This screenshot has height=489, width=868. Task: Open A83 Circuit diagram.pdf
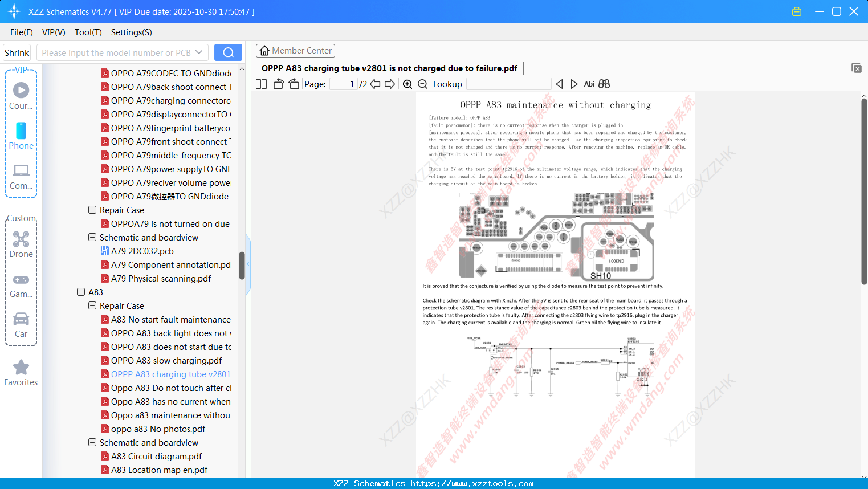click(x=151, y=457)
